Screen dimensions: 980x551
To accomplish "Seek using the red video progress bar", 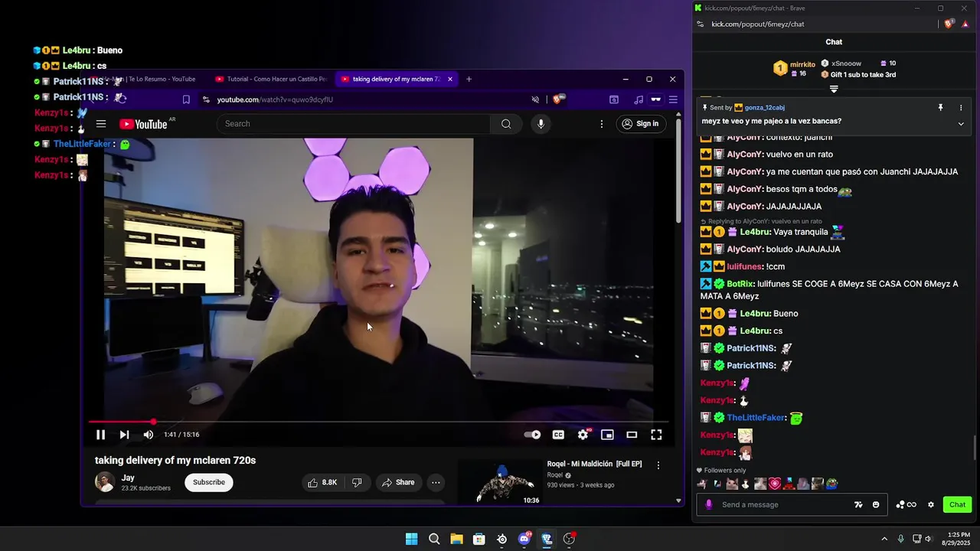I will coord(378,422).
